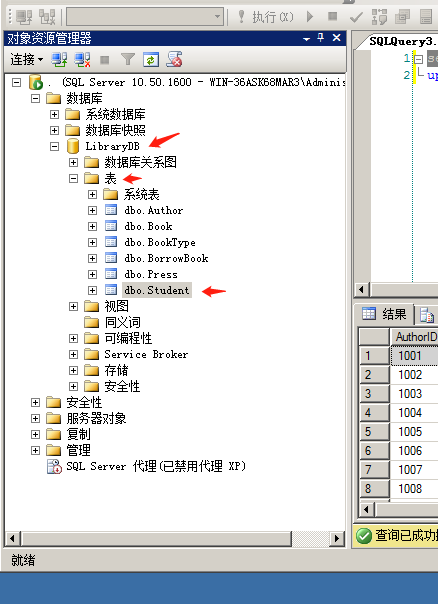Click the green success check icon

(363, 535)
